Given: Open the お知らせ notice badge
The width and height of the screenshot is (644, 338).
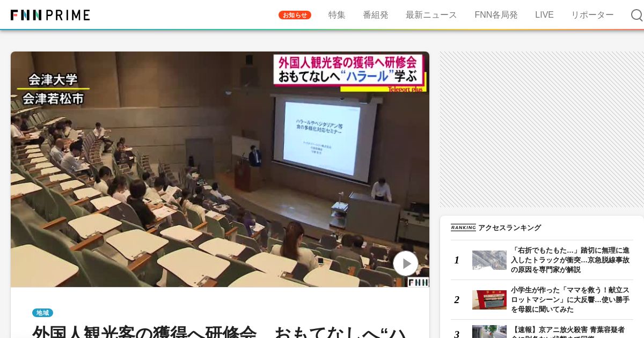Looking at the screenshot, I should point(295,15).
